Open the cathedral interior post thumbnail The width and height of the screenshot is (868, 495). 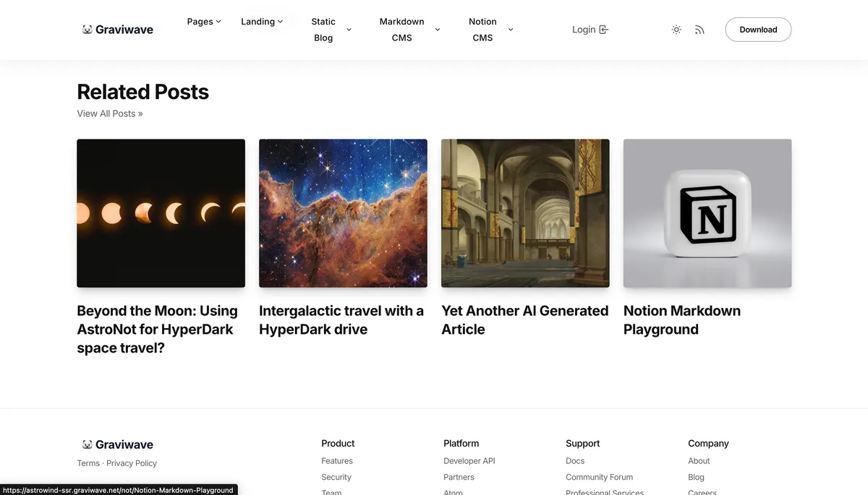pyautogui.click(x=525, y=213)
